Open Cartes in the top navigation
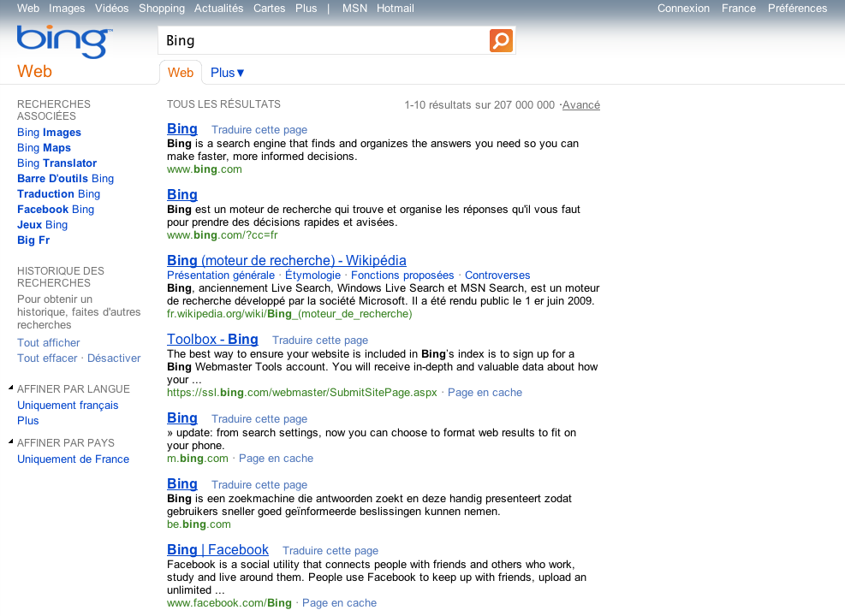845x616 pixels. [270, 8]
